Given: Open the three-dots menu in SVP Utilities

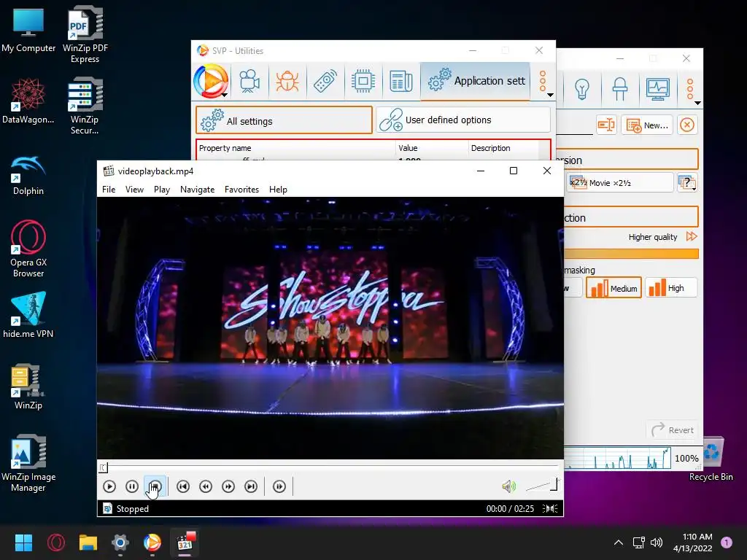Looking at the screenshot, I should click(543, 82).
